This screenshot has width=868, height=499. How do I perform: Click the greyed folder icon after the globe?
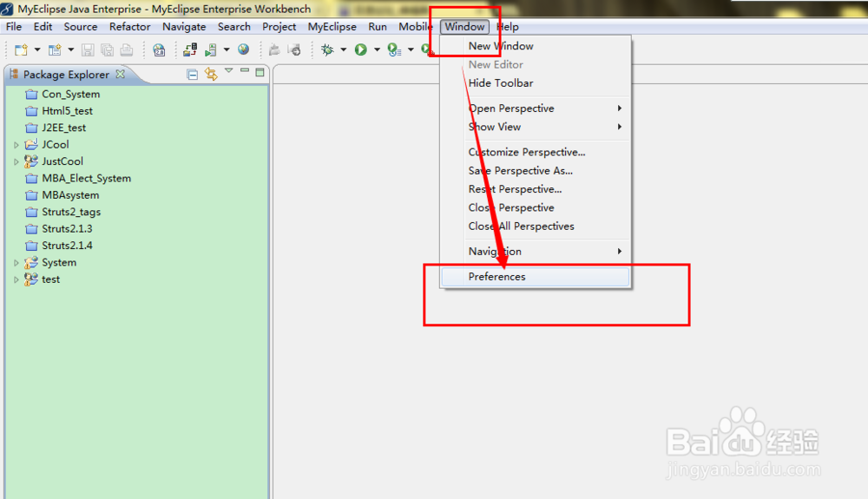pos(274,49)
